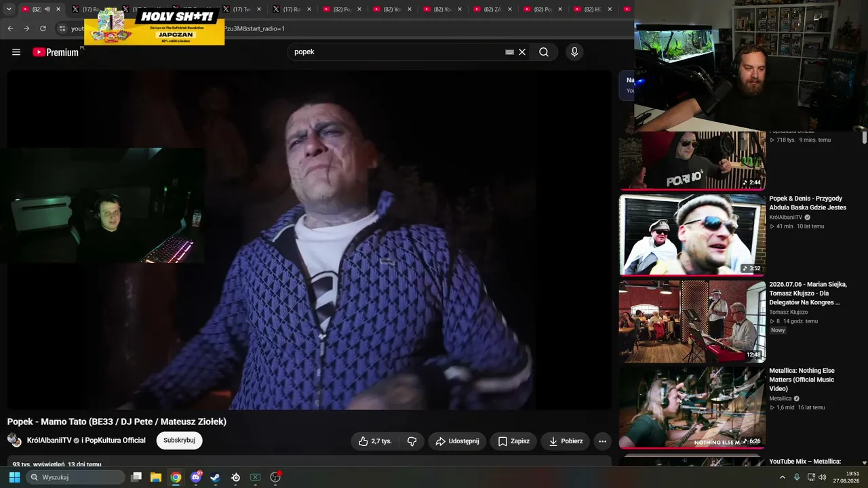
Task: Open 'Metallica: Nothing Else Matters' title link
Action: (803, 380)
